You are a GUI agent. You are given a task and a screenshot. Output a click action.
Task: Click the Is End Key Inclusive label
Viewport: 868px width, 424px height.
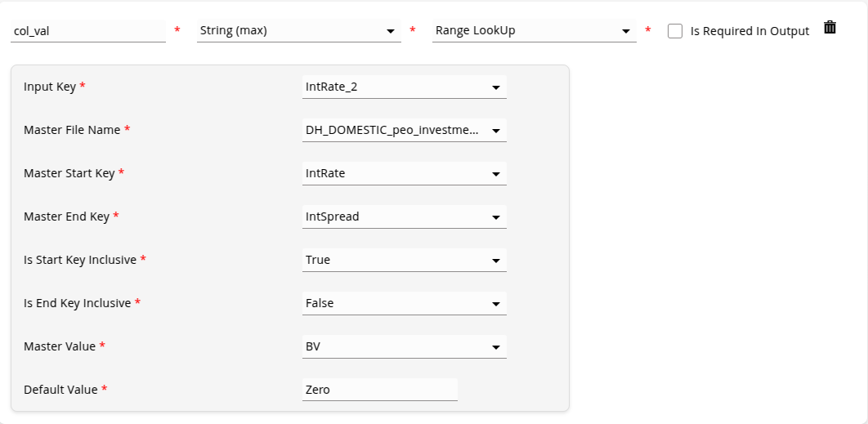[x=78, y=303]
